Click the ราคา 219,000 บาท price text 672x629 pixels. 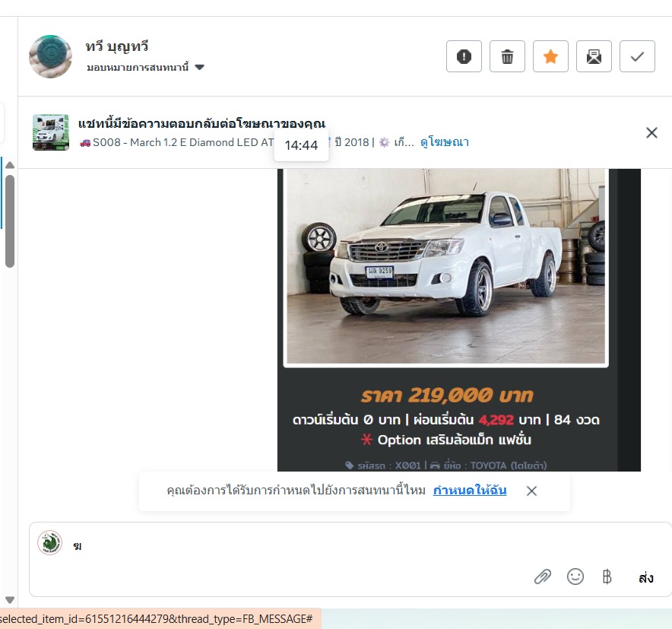pyautogui.click(x=447, y=395)
